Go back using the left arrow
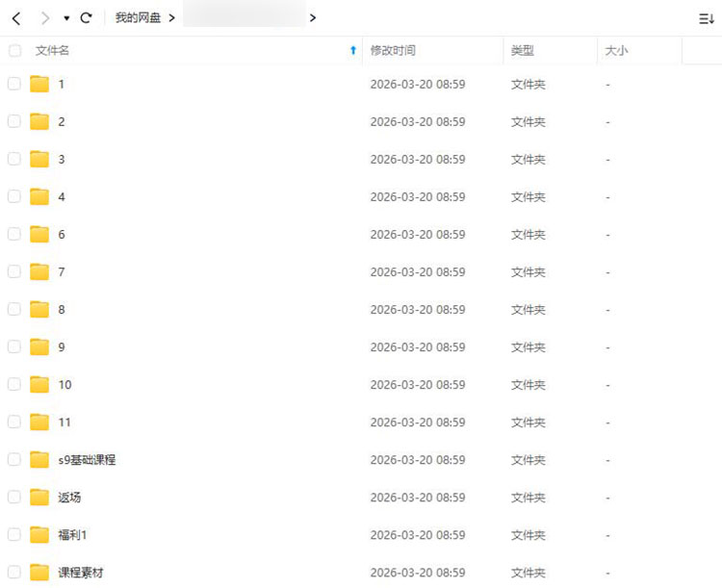Viewport: 722px width, 588px height. tap(16, 17)
